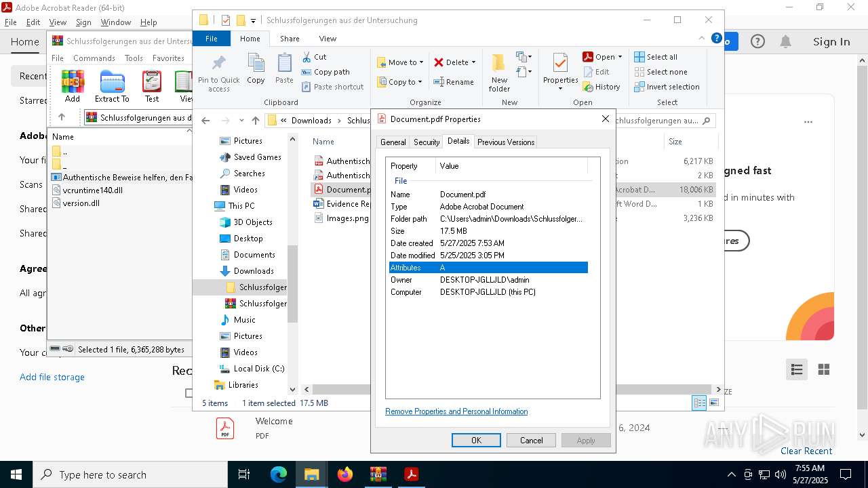Click Clear Recent link in Acrobat
This screenshot has height=488, width=868.
tap(806, 451)
